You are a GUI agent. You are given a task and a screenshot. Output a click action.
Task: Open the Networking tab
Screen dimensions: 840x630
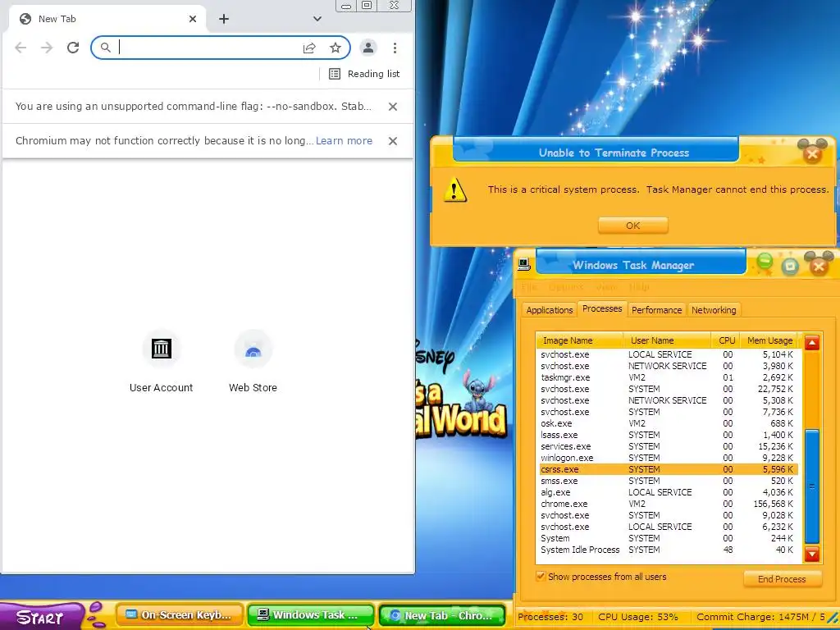tap(714, 310)
